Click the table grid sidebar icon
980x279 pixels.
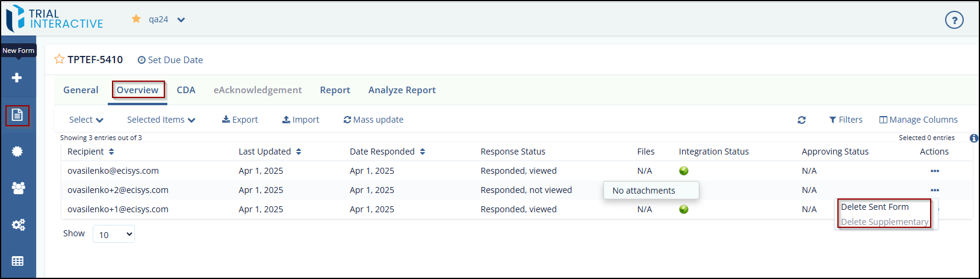(x=17, y=261)
